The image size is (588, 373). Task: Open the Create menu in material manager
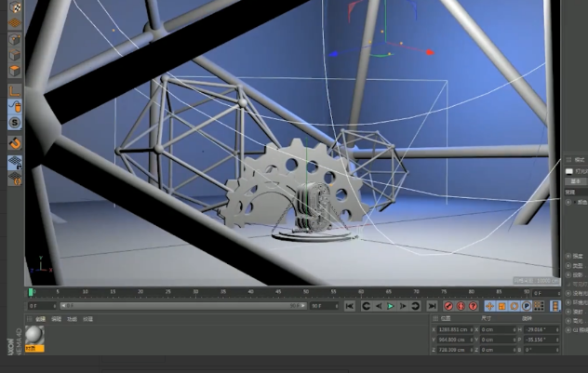pyautogui.click(x=41, y=319)
